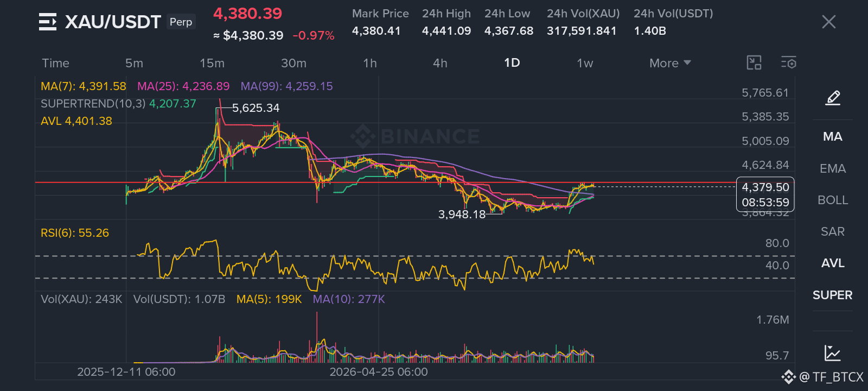The width and height of the screenshot is (868, 391).
Task: Click the RSI(6): 55.26 label
Action: point(75,233)
